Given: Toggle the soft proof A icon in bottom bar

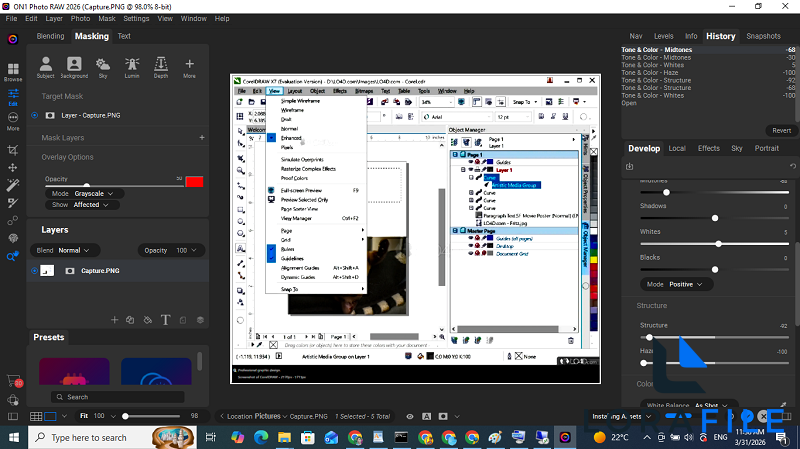Looking at the screenshot, I should coord(427,416).
